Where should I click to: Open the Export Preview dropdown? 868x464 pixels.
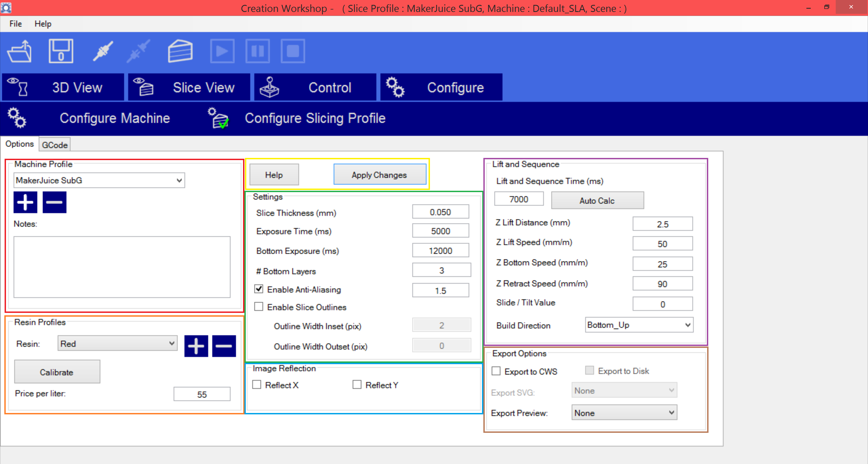(624, 412)
